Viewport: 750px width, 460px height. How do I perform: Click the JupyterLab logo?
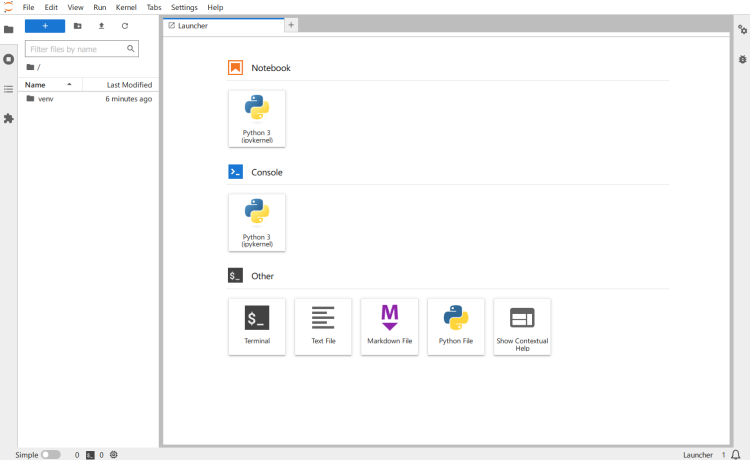(x=8, y=7)
